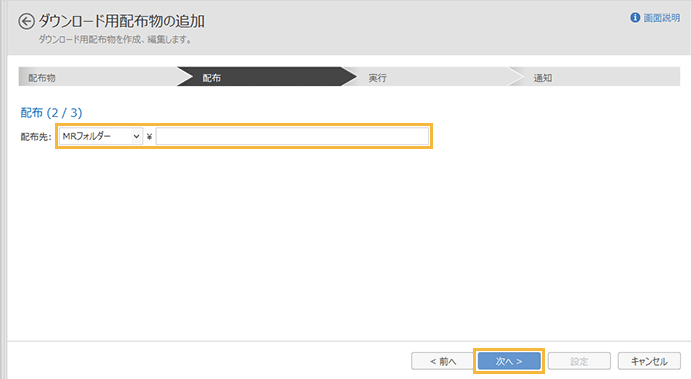The image size is (691, 379).
Task: Click the back arrow icon beside the title
Action: tap(26, 21)
